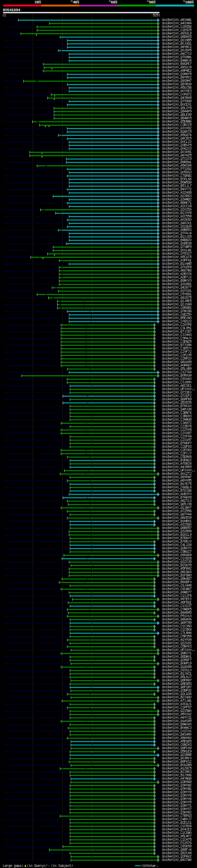Select the UniRef100_Q8DHS5 label
Image resolution: width=197 pixels, height=868 pixels.
point(176,37)
